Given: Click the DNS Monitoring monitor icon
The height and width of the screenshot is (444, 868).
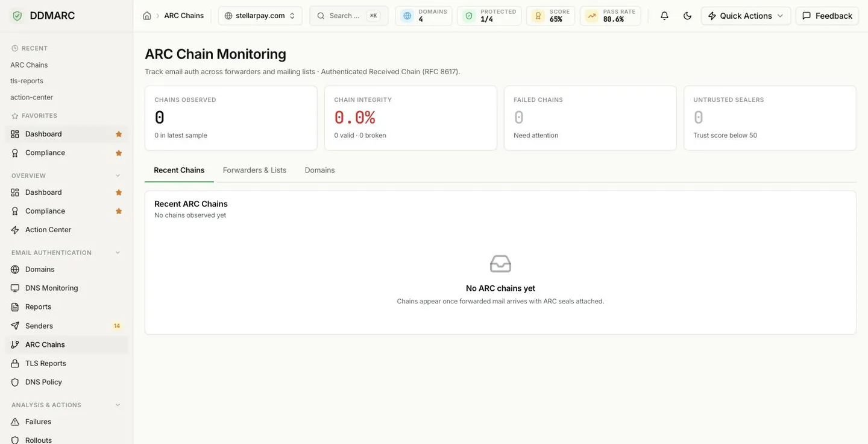Looking at the screenshot, I should [x=15, y=288].
